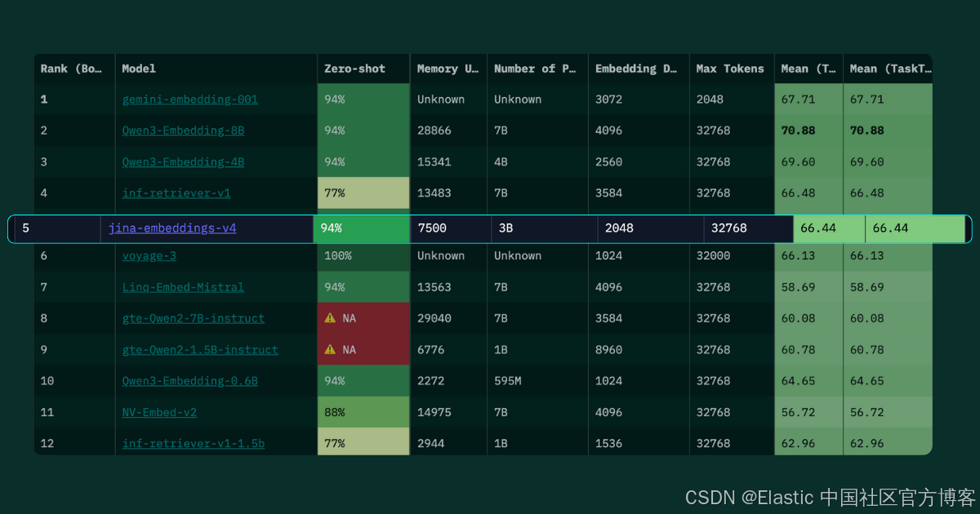
Task: Sort by the Memory Usage column header
Action: (448, 69)
